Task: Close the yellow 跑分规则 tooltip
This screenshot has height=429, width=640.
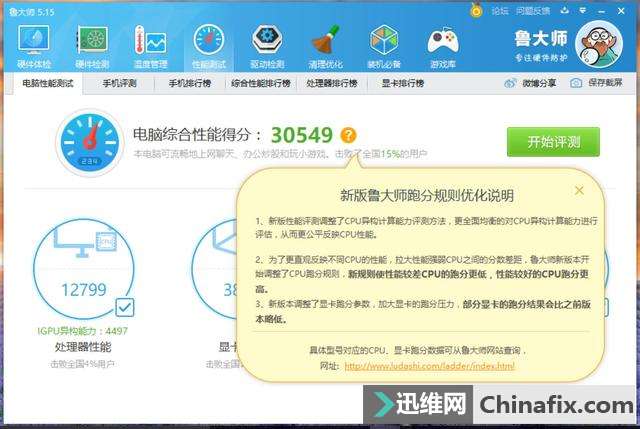Action: (579, 191)
